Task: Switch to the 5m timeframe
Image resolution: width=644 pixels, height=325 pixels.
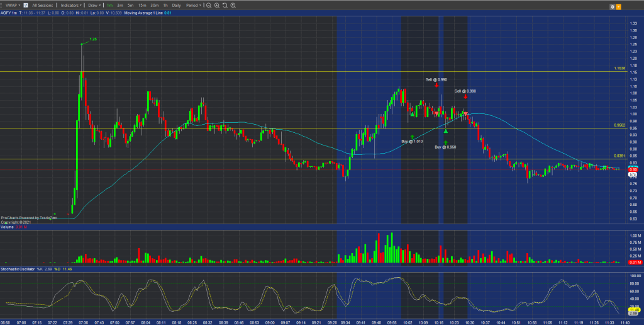Action: (x=130, y=5)
